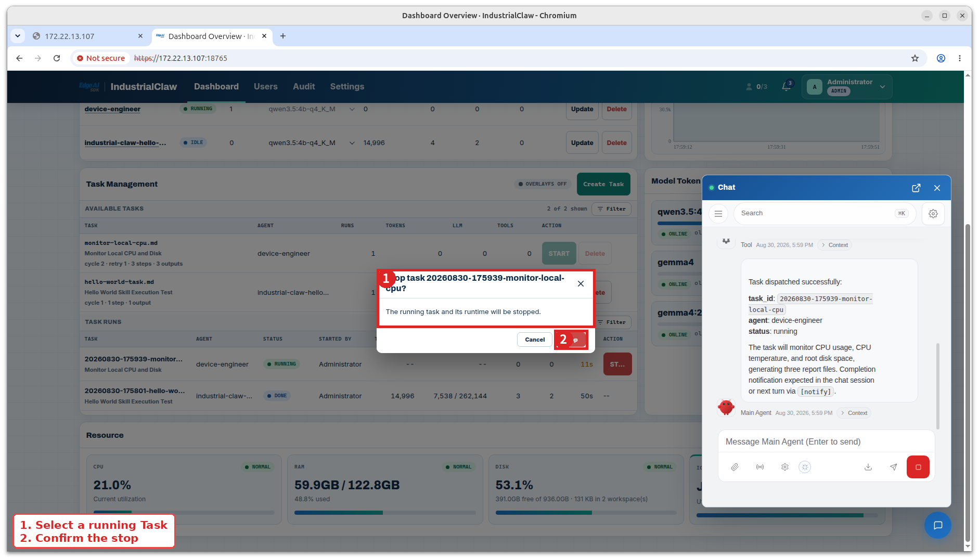Open chat settings gear beside Search
This screenshot has height=560, width=979.
(x=933, y=214)
